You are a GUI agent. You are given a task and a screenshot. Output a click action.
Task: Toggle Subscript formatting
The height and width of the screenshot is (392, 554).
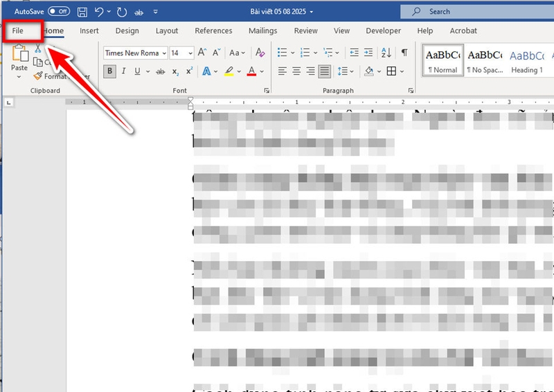pos(175,72)
